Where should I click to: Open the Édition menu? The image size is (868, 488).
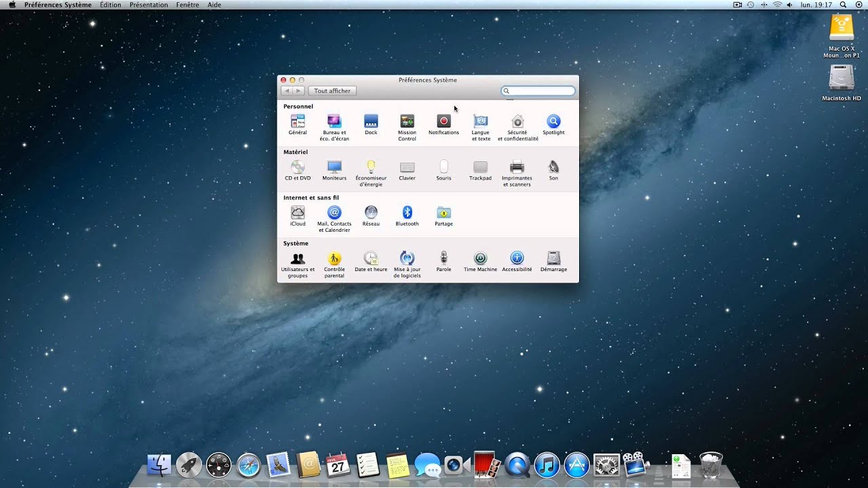111,5
